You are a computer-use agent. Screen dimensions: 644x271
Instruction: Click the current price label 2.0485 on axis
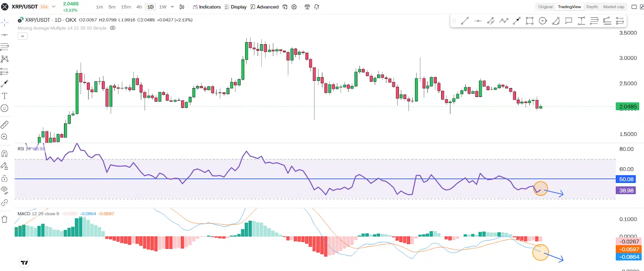627,107
